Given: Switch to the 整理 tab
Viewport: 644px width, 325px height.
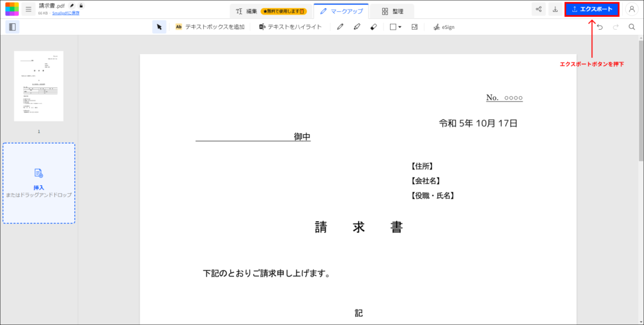Looking at the screenshot, I should click(x=392, y=11).
